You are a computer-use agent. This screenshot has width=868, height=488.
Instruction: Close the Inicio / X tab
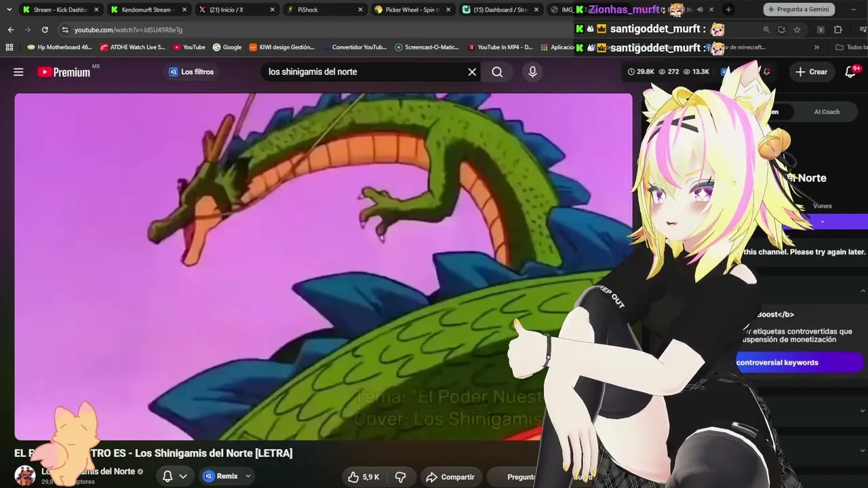coord(272,9)
